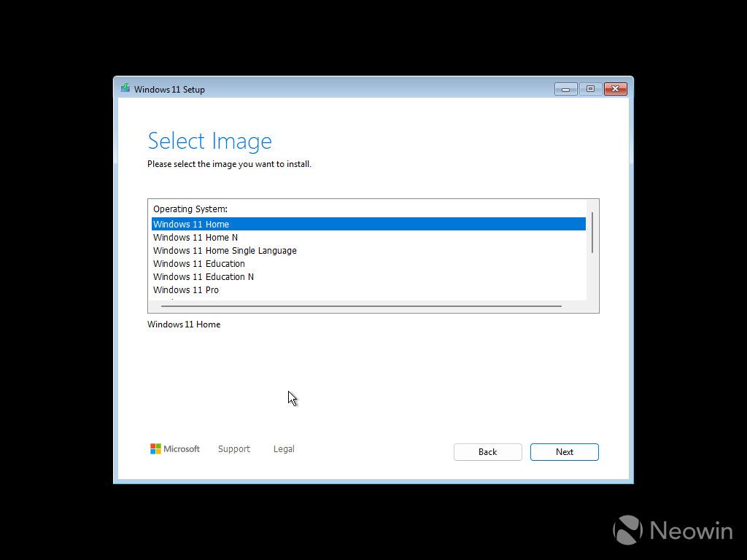Screen dimensions: 747x560
Task: Open the Legal link
Action: (284, 448)
